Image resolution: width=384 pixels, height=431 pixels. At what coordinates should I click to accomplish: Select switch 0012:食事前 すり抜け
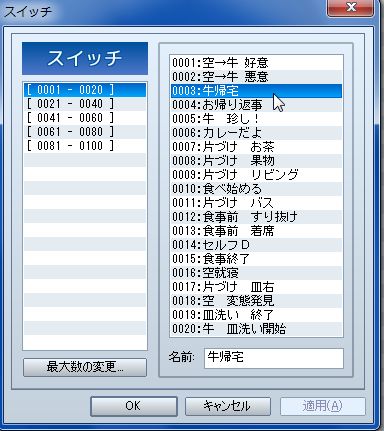pos(256,217)
